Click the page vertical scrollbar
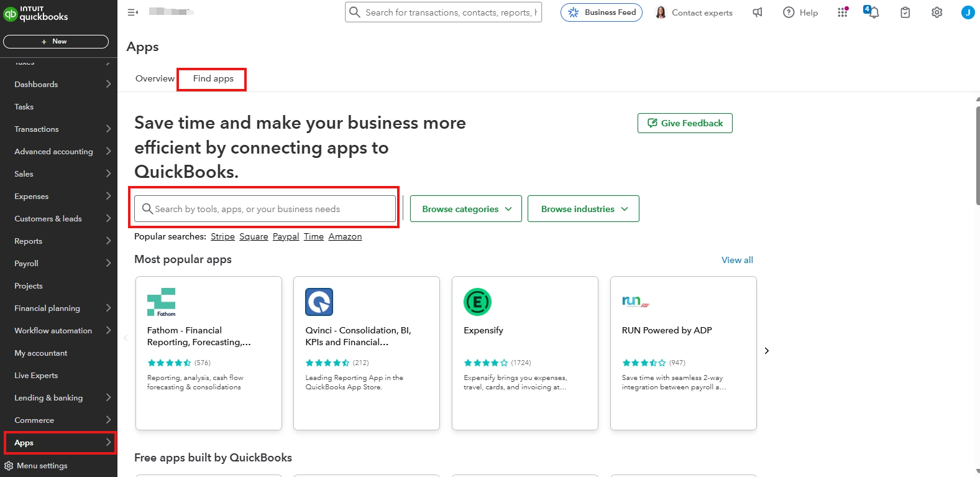The width and height of the screenshot is (980, 477). [x=978, y=155]
